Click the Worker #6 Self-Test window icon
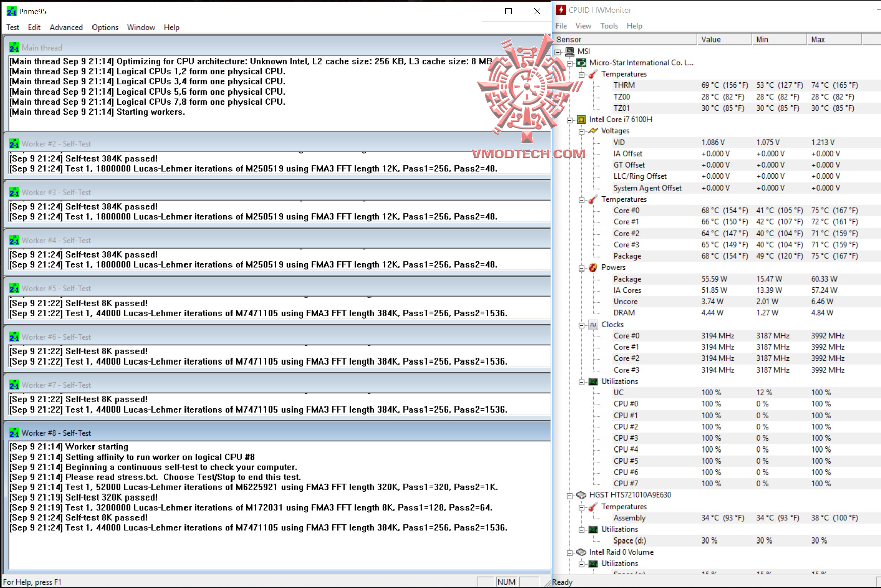Viewport: 881px width, 588px height. click(x=14, y=337)
